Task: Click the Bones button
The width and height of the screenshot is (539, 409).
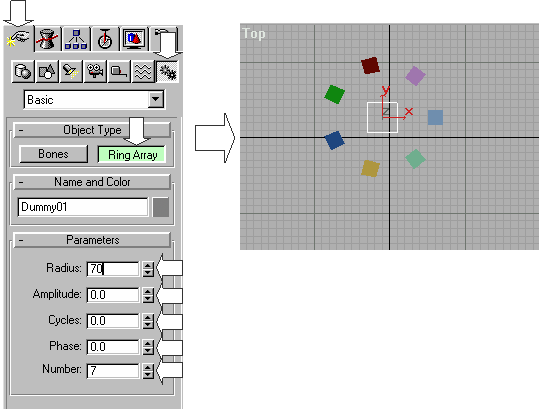Action: pos(53,154)
